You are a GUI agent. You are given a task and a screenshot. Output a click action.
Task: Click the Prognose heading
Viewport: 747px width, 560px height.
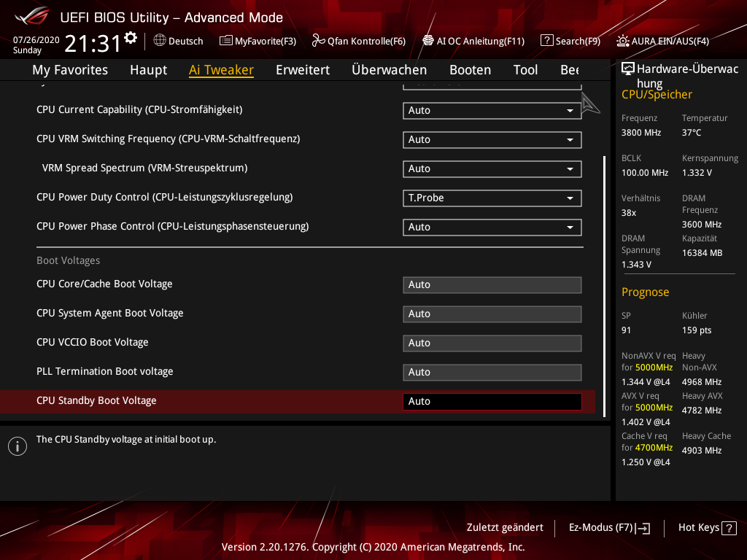pyautogui.click(x=645, y=292)
